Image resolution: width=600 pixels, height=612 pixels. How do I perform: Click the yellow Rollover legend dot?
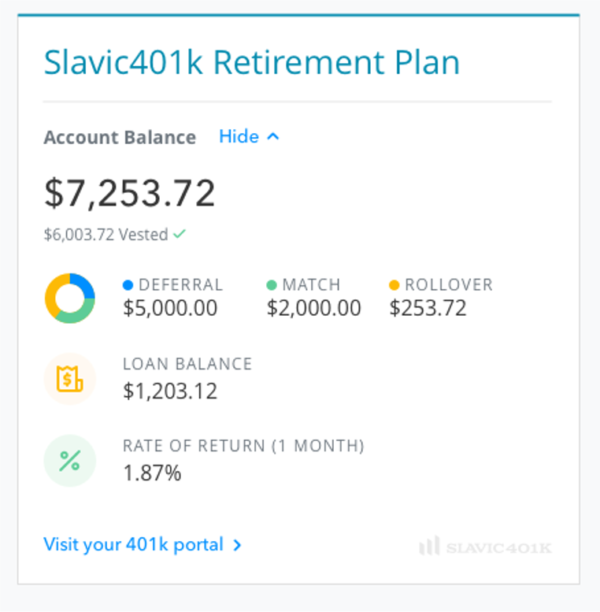395,285
